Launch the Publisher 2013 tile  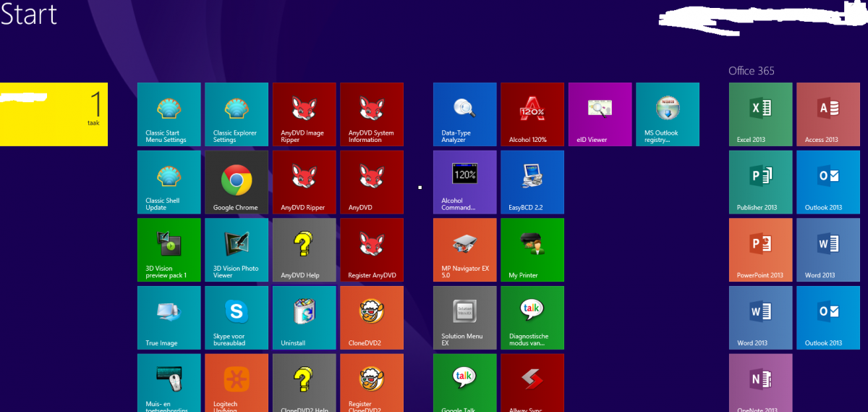click(x=761, y=182)
